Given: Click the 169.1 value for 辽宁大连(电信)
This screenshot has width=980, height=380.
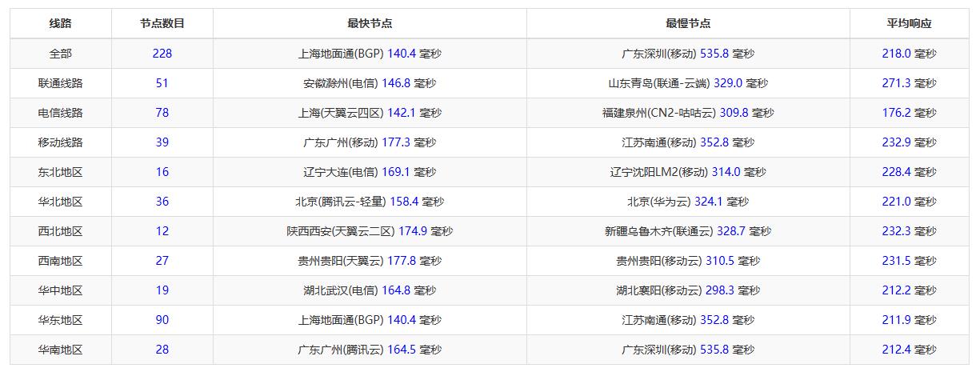Looking at the screenshot, I should [x=397, y=172].
